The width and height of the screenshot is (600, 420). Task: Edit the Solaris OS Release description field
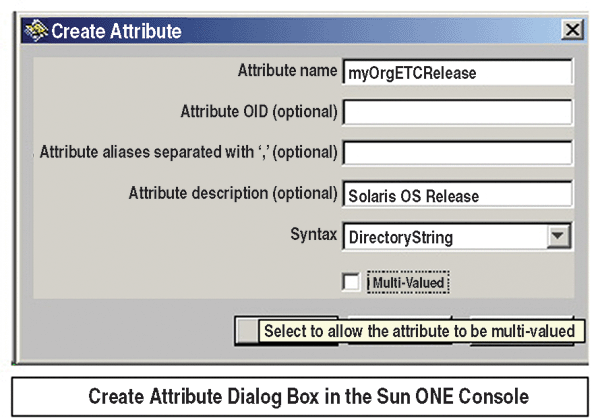click(457, 194)
